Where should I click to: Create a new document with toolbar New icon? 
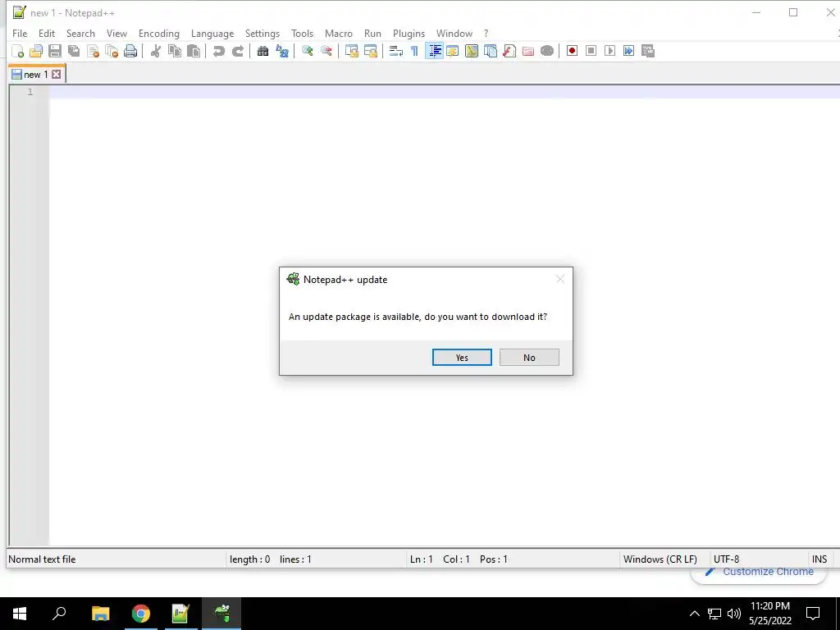(x=18, y=52)
